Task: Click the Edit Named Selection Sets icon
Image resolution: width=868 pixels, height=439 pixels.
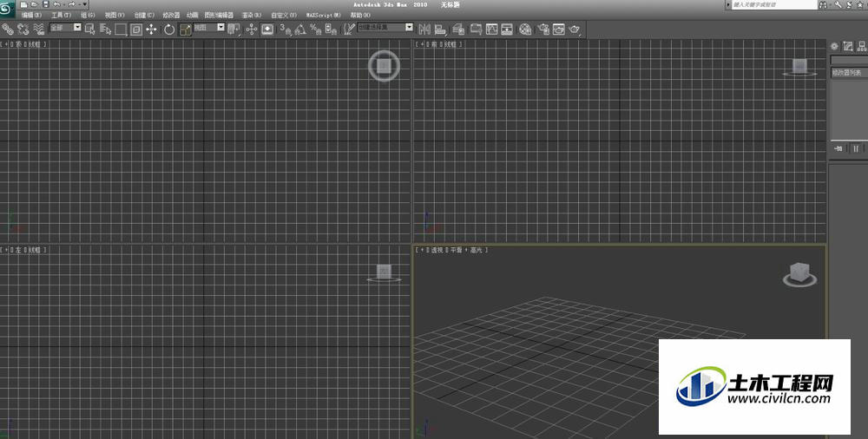Action: pos(349,29)
